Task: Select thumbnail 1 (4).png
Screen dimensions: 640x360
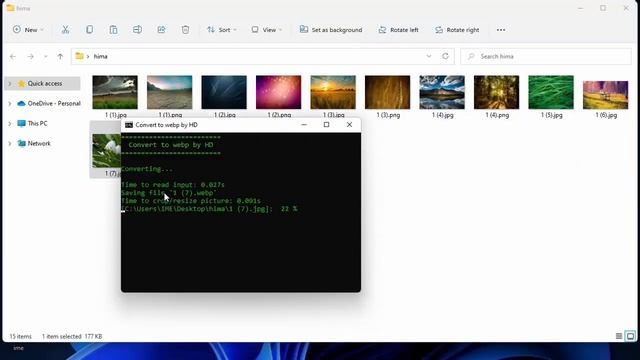Action: [496, 92]
